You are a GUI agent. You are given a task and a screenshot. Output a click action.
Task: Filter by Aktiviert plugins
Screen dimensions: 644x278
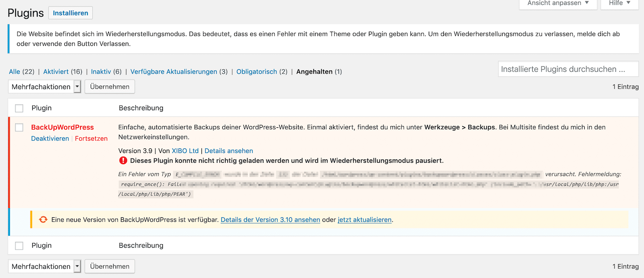(x=56, y=72)
